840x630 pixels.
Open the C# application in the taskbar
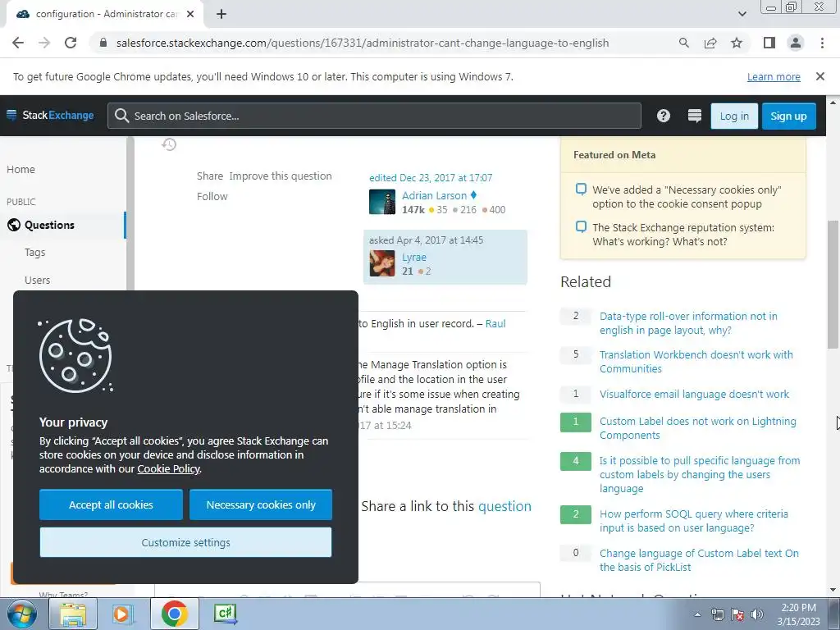pyautogui.click(x=225, y=614)
